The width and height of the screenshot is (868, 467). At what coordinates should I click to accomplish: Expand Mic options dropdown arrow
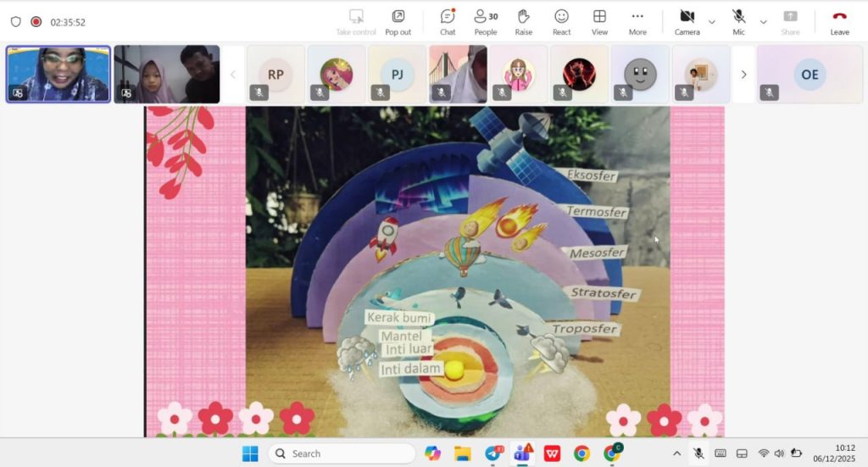click(763, 22)
